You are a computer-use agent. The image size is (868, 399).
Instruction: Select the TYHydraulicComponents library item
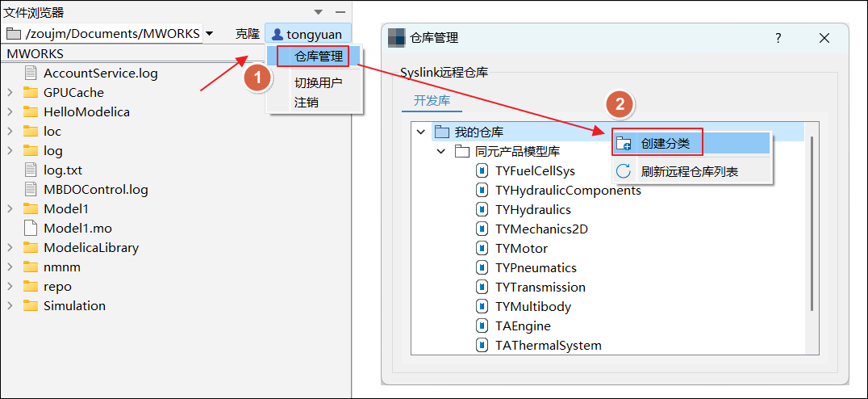(568, 191)
